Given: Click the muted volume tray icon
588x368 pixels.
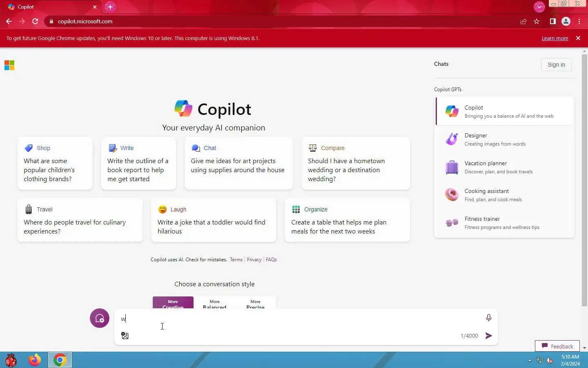Looking at the screenshot, I should click(x=550, y=360).
